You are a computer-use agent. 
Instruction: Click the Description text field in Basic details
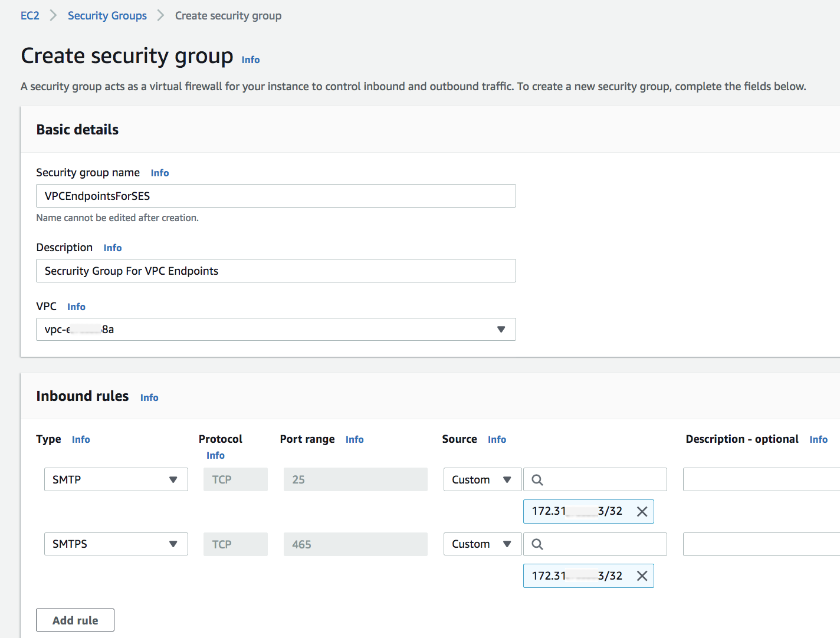pyautogui.click(x=275, y=271)
